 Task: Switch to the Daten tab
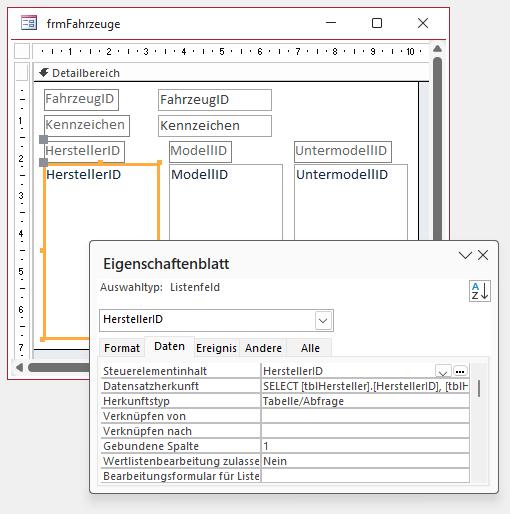(x=169, y=346)
